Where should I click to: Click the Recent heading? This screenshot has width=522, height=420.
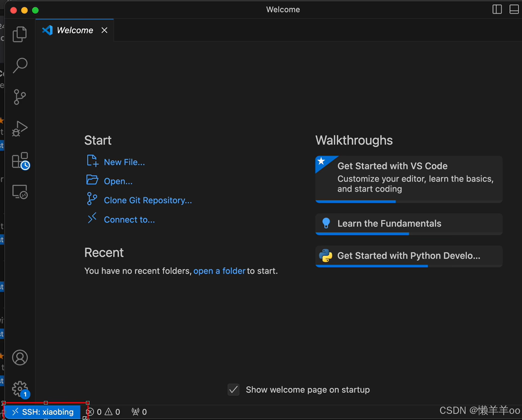104,253
